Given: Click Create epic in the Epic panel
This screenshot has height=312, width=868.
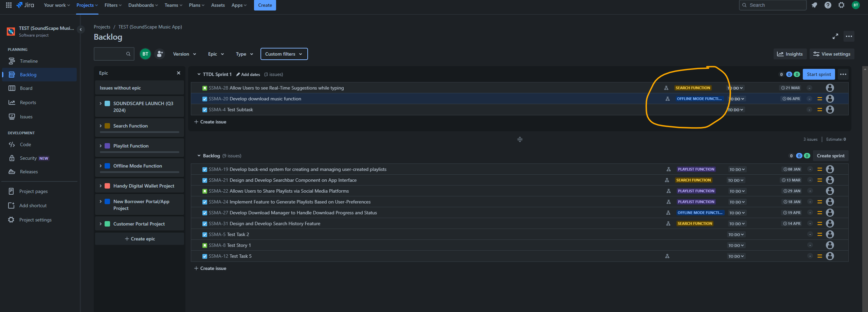Looking at the screenshot, I should pyautogui.click(x=140, y=239).
